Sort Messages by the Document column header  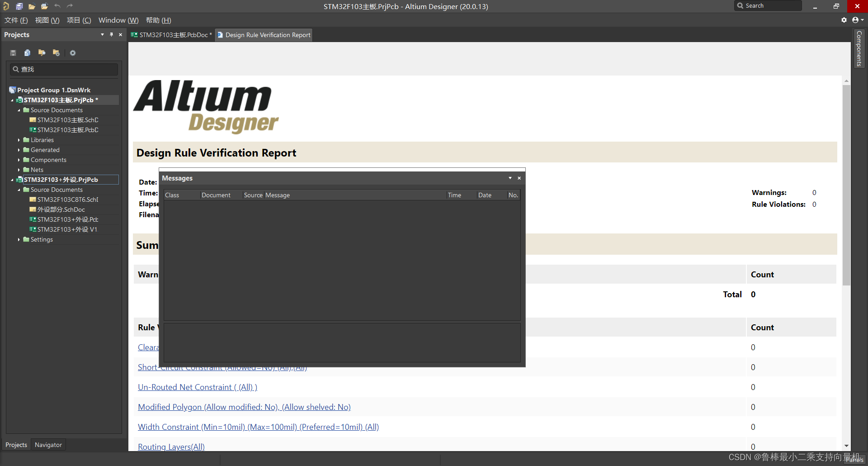221,195
